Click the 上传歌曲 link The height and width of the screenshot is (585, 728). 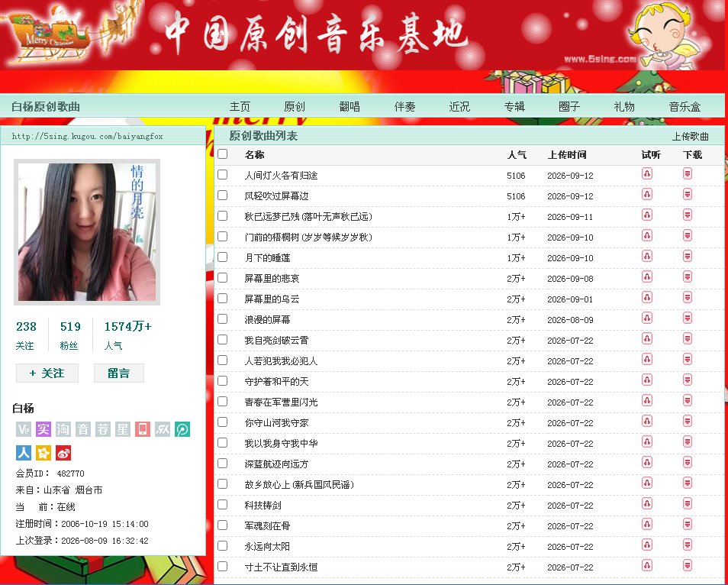pos(691,136)
